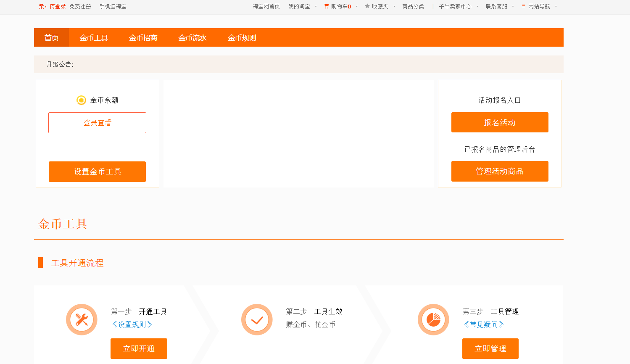Expand the 购物车 dropdown arrow
630x364 pixels.
357,6
